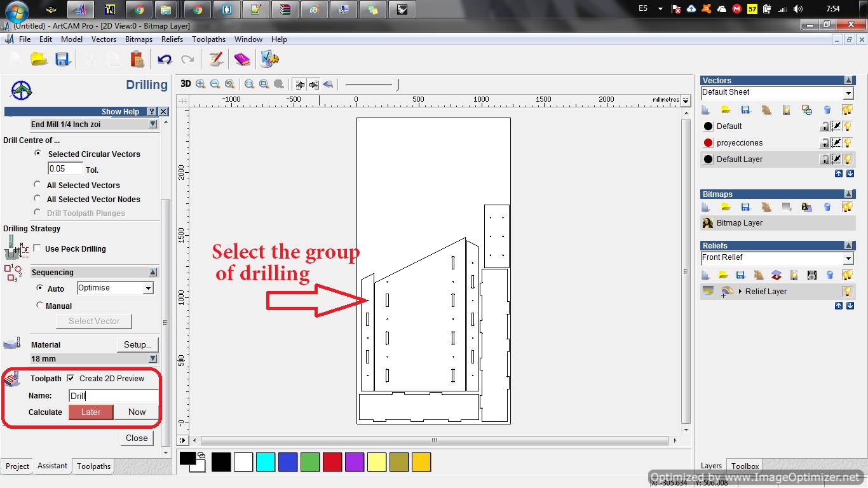Viewport: 868px width, 488px height.
Task: Toggle lock on the Default vector layer
Action: [825, 126]
